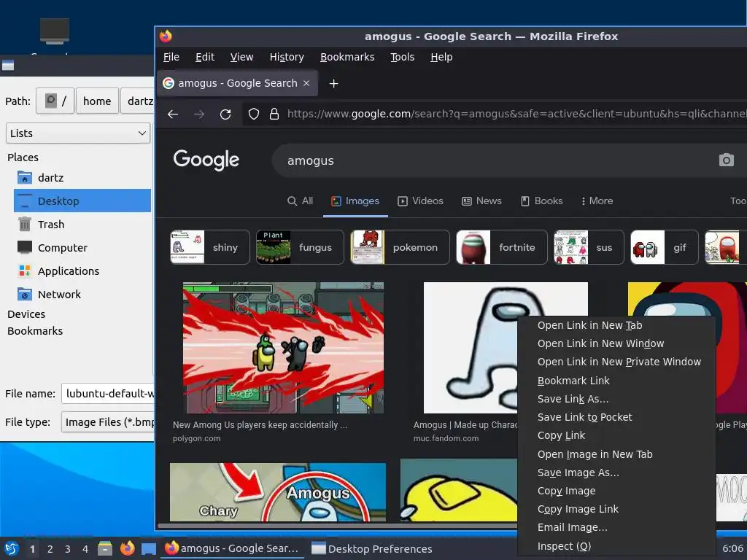Filter images by fungus chip
747x560 pixels.
[300, 247]
